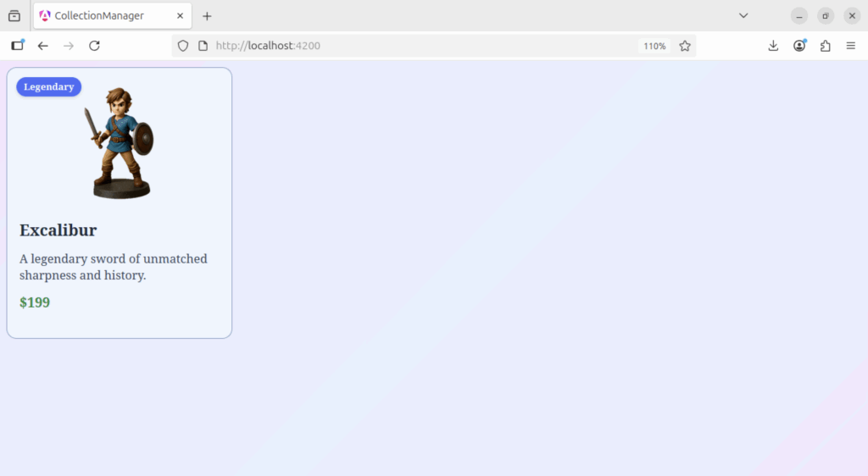Open the extensions puzzle icon
This screenshot has width=868, height=476.
(x=825, y=46)
